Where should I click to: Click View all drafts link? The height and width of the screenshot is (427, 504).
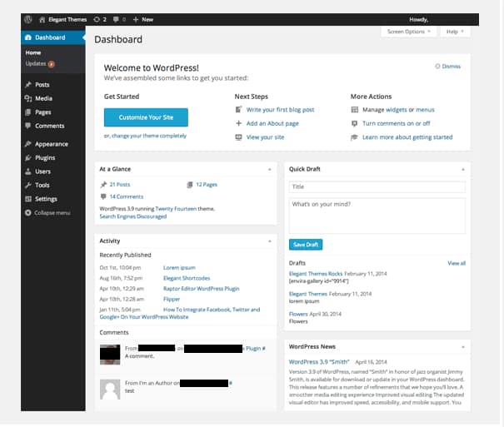[x=457, y=263]
